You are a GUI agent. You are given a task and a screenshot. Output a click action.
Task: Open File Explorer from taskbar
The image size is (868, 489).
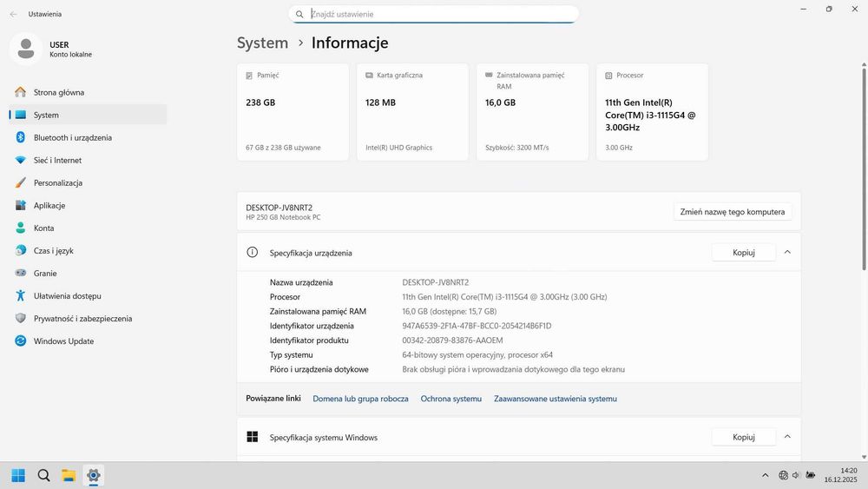point(69,475)
